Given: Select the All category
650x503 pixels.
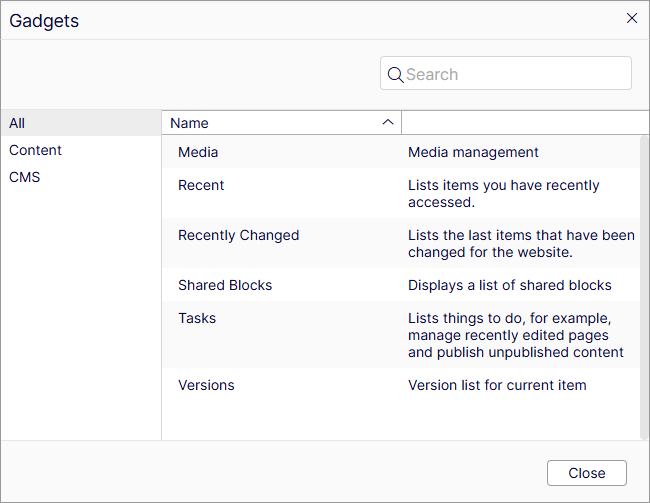Looking at the screenshot, I should [x=17, y=123].
